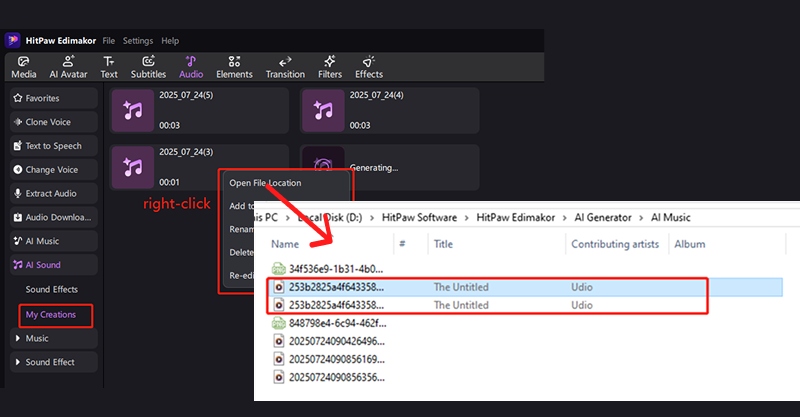
Task: Click the 2025_07_24(3) music thumbnail
Action: [x=133, y=167]
